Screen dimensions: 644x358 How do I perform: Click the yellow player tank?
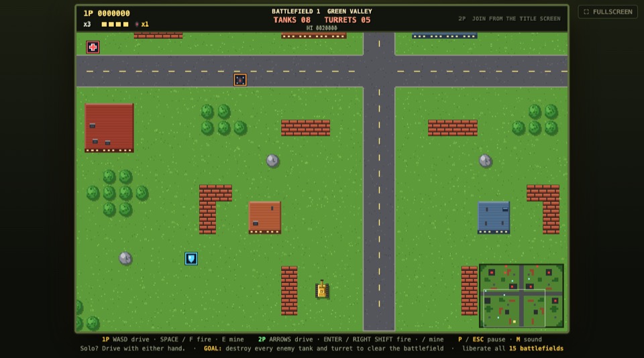click(x=322, y=290)
